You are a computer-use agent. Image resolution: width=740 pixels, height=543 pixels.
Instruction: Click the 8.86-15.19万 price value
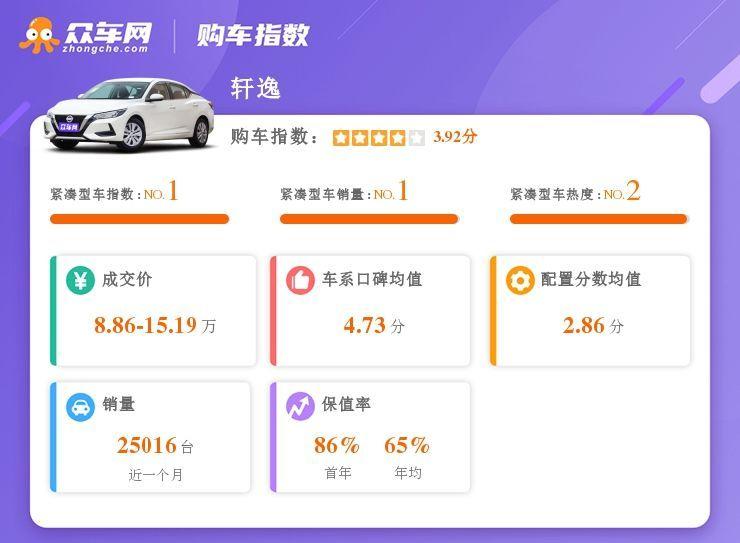155,325
